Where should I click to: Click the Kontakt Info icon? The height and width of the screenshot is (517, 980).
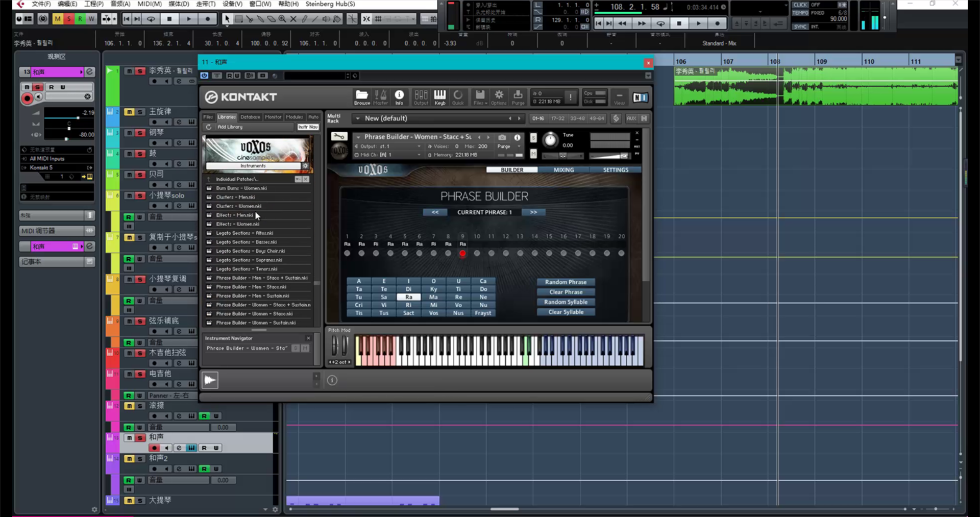[399, 96]
